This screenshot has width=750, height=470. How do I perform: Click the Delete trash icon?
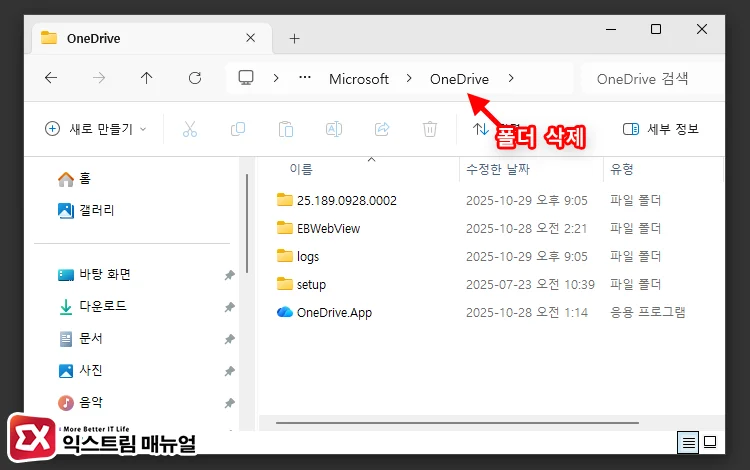[430, 129]
